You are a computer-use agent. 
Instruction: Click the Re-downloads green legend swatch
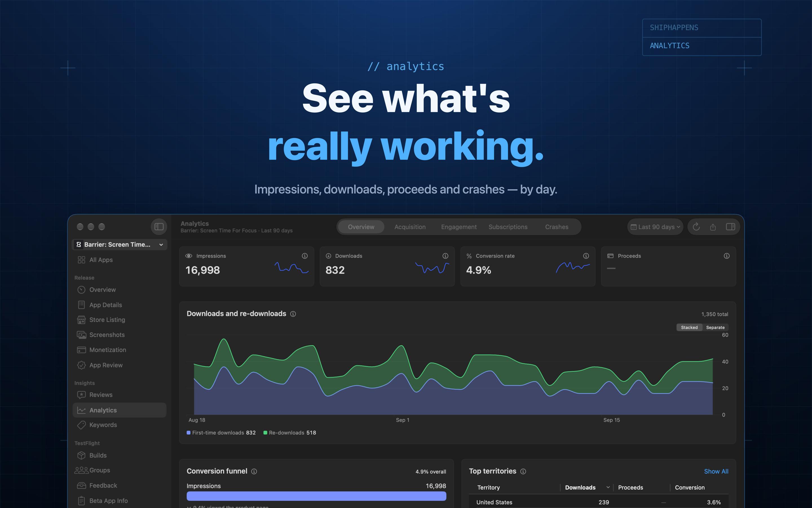(x=265, y=433)
